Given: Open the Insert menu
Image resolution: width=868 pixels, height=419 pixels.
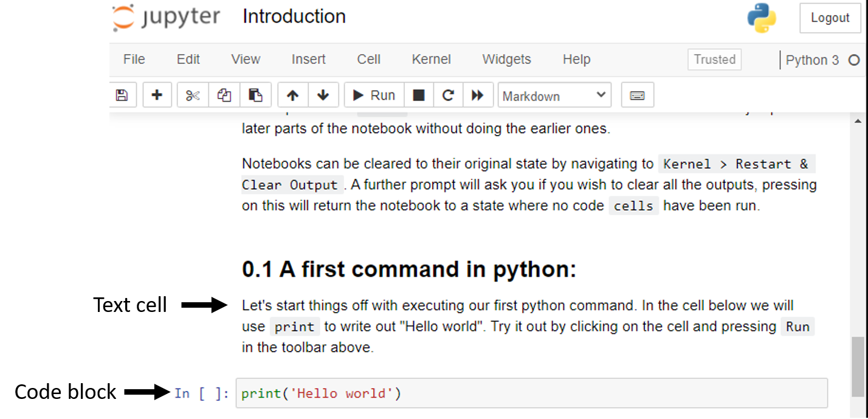Looking at the screenshot, I should coord(308,59).
